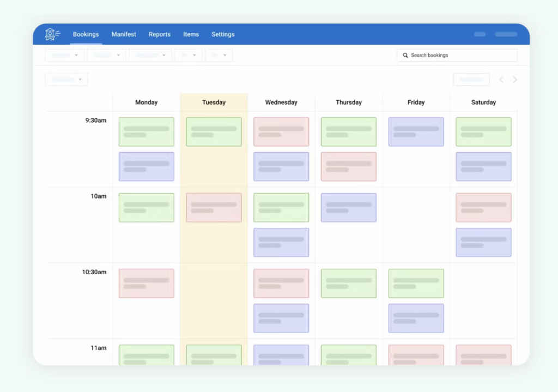The image size is (558, 392).
Task: Open the Settings tab
Action: (223, 34)
